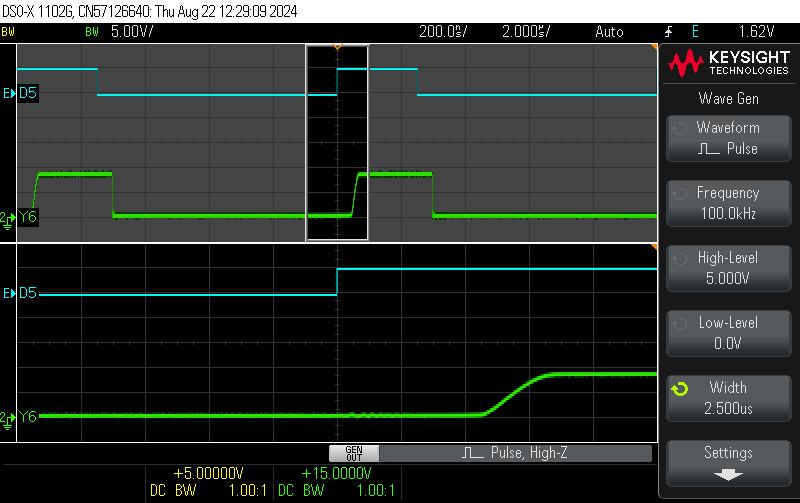Viewport: 800px width, 503px height.
Task: Click the green rotary knob icon beside Width
Action: tap(679, 388)
